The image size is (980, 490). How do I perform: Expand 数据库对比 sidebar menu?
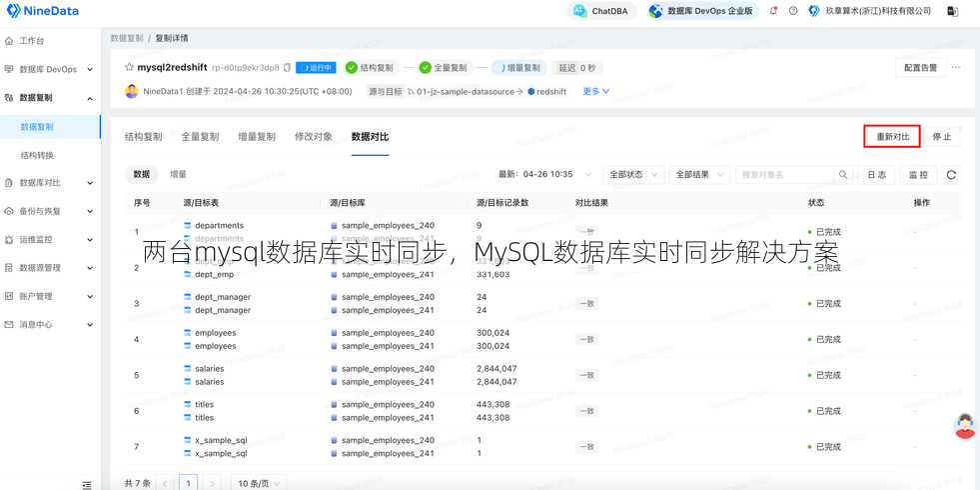50,183
